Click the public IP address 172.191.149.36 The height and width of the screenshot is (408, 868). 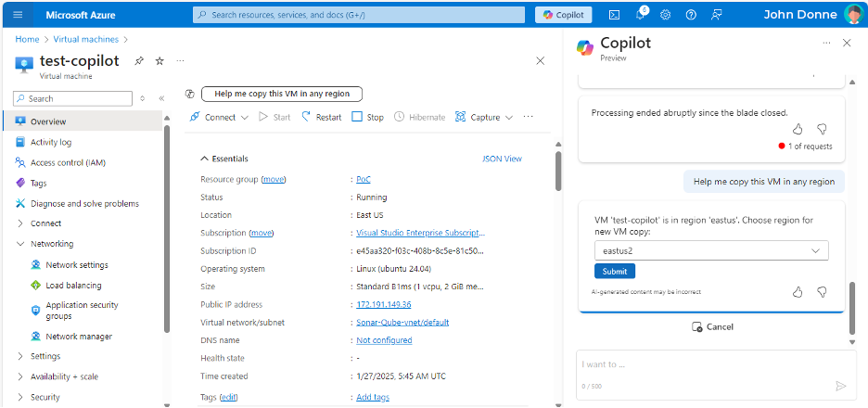pyautogui.click(x=384, y=304)
